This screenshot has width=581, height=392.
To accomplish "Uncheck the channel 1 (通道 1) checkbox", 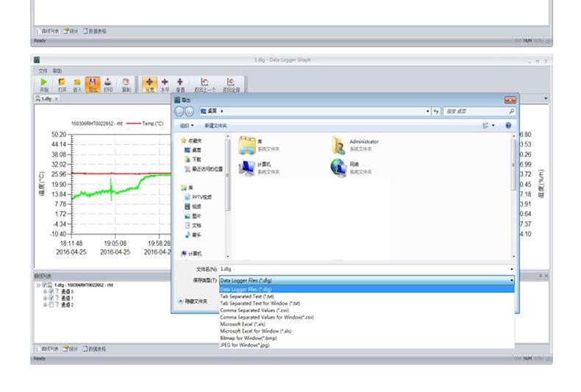I will coord(51,298).
